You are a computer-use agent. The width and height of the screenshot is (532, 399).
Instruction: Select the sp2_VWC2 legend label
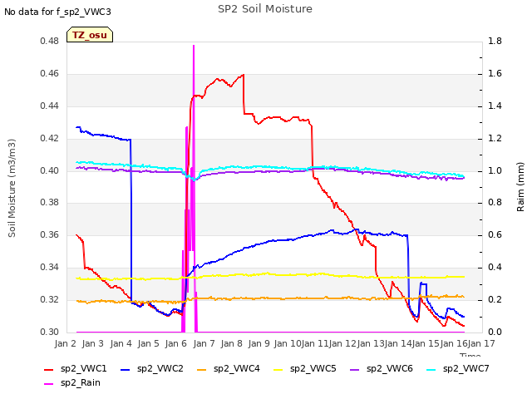(x=160, y=369)
